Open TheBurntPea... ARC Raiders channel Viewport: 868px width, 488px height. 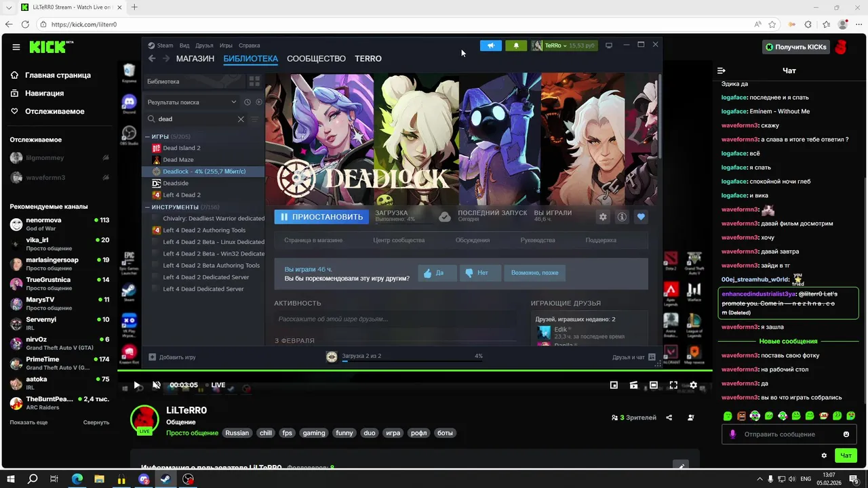(x=59, y=403)
